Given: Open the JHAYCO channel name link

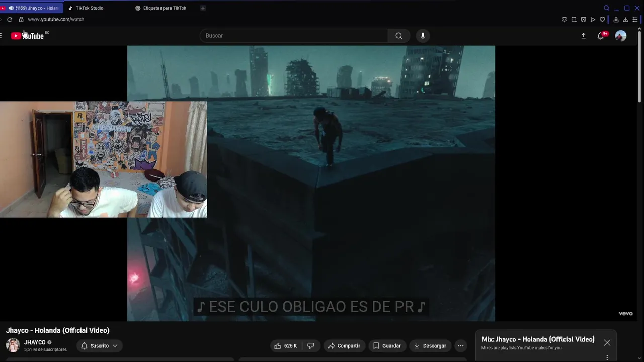Looking at the screenshot, I should [x=35, y=342].
